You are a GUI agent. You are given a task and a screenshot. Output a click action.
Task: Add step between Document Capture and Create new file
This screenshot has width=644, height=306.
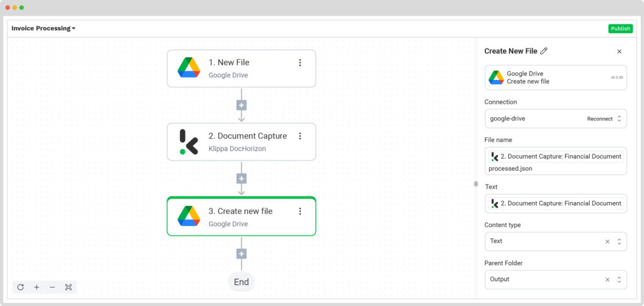[x=241, y=179]
